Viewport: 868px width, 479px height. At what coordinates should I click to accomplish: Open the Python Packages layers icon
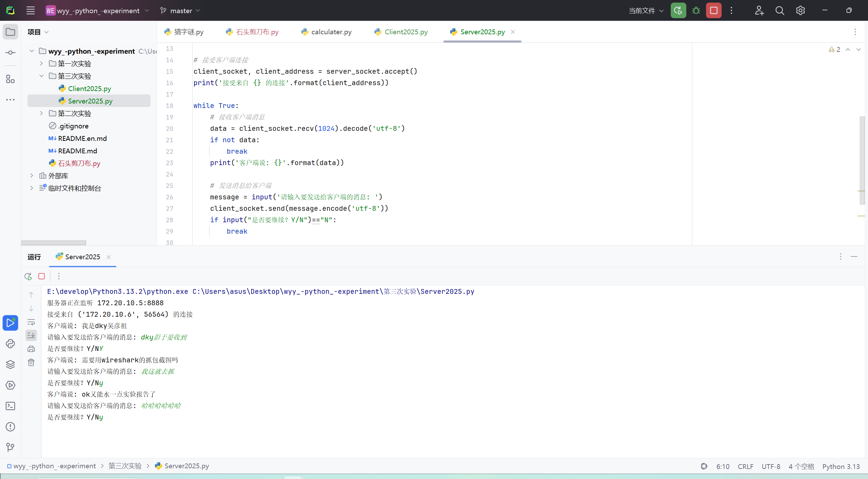point(10,364)
